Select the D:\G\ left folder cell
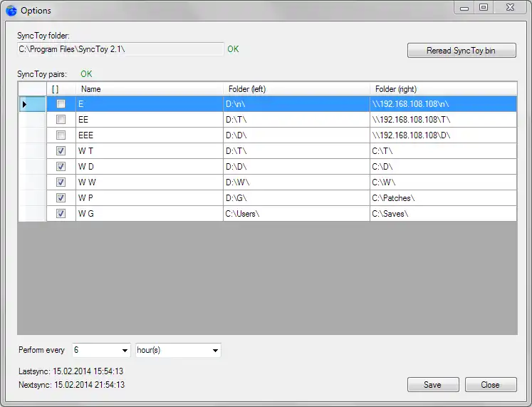532x407 pixels. [x=296, y=198]
